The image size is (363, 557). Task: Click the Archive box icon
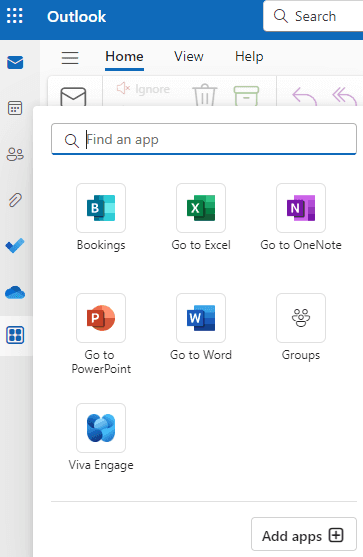click(x=246, y=96)
